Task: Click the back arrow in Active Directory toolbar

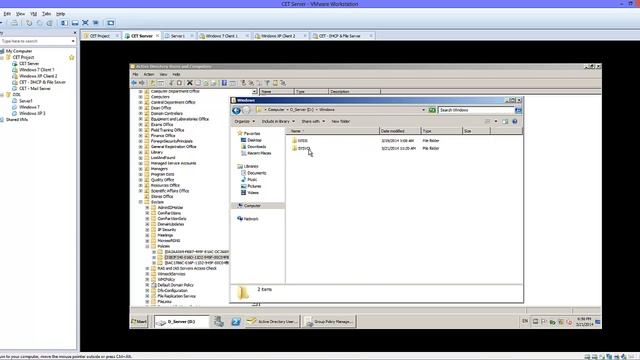Action: click(x=134, y=83)
